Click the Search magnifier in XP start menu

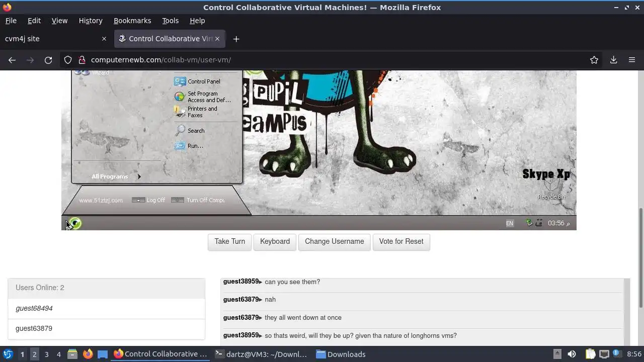(x=180, y=130)
